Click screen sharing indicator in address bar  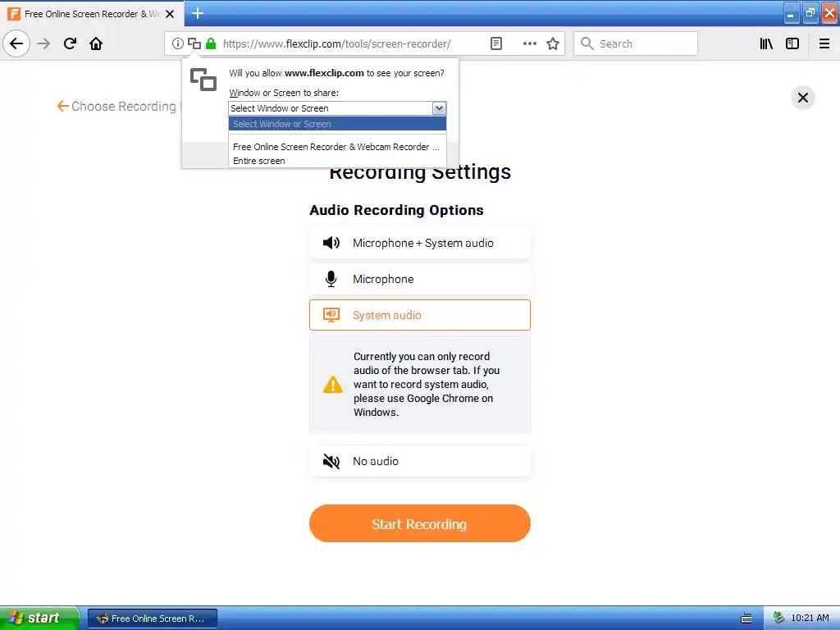(194, 43)
